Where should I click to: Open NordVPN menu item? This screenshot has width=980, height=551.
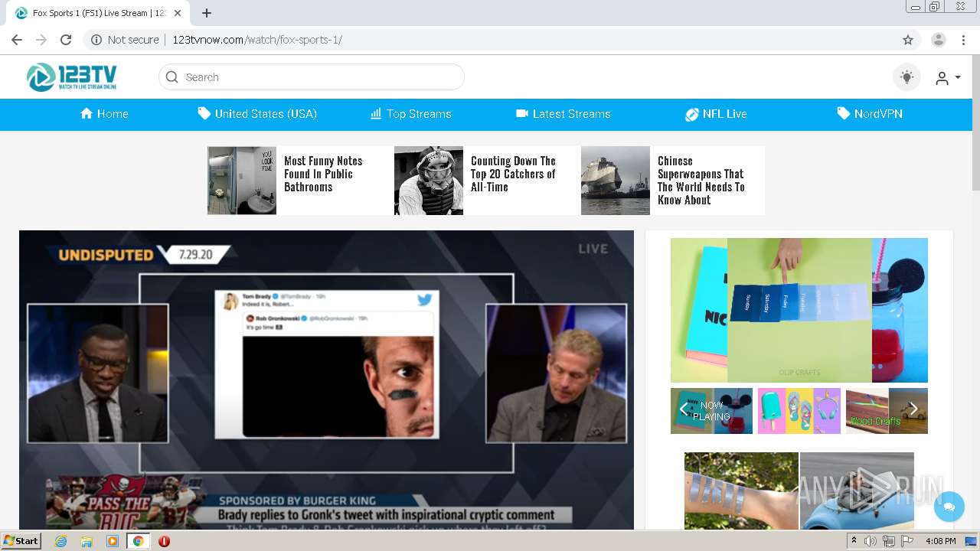pyautogui.click(x=869, y=114)
